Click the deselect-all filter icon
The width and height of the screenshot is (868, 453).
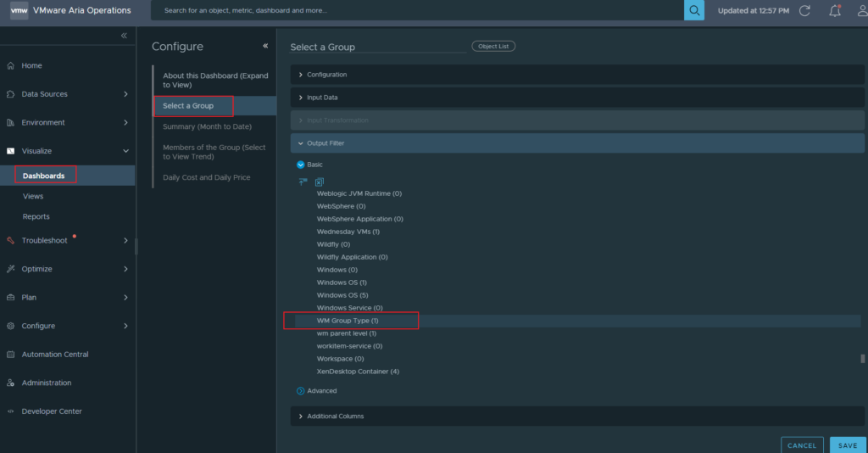pos(320,182)
